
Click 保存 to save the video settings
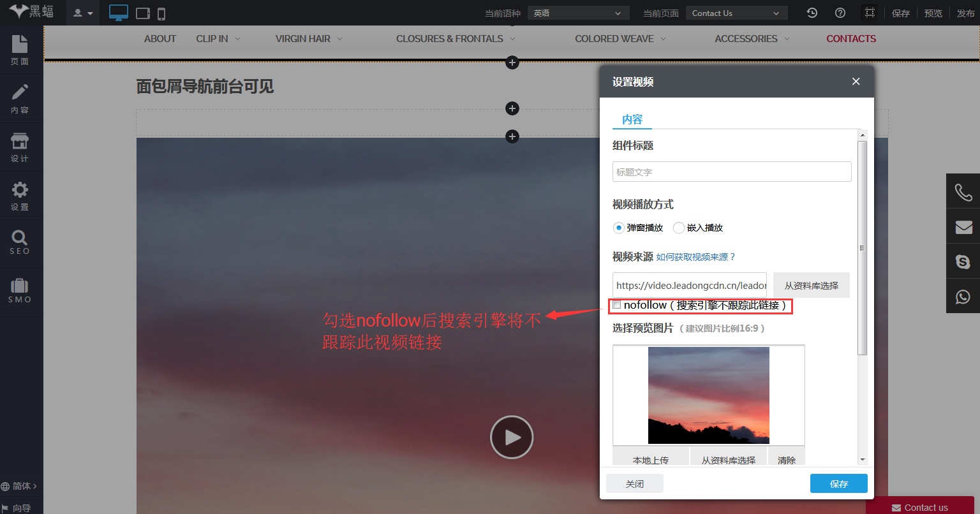tap(838, 483)
